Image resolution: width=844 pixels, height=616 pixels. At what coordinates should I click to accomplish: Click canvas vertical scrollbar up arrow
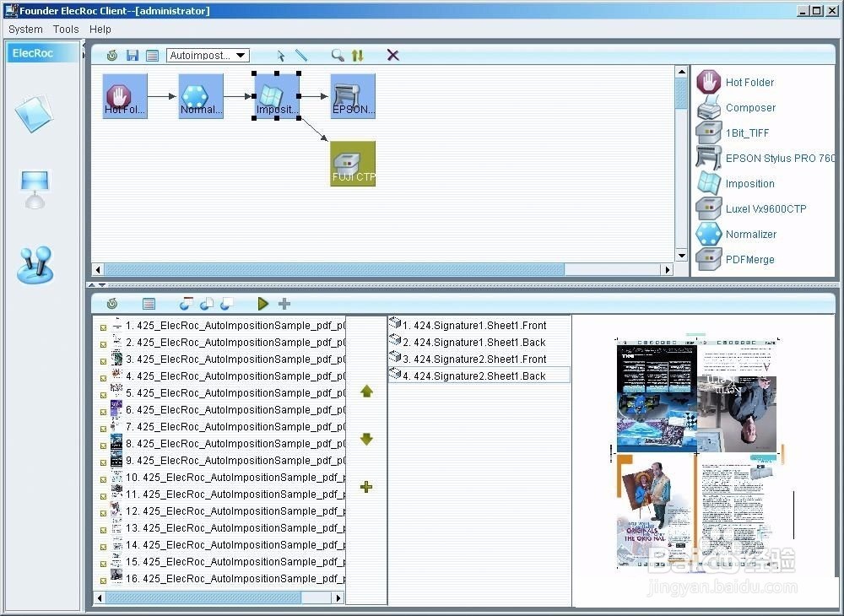point(681,72)
